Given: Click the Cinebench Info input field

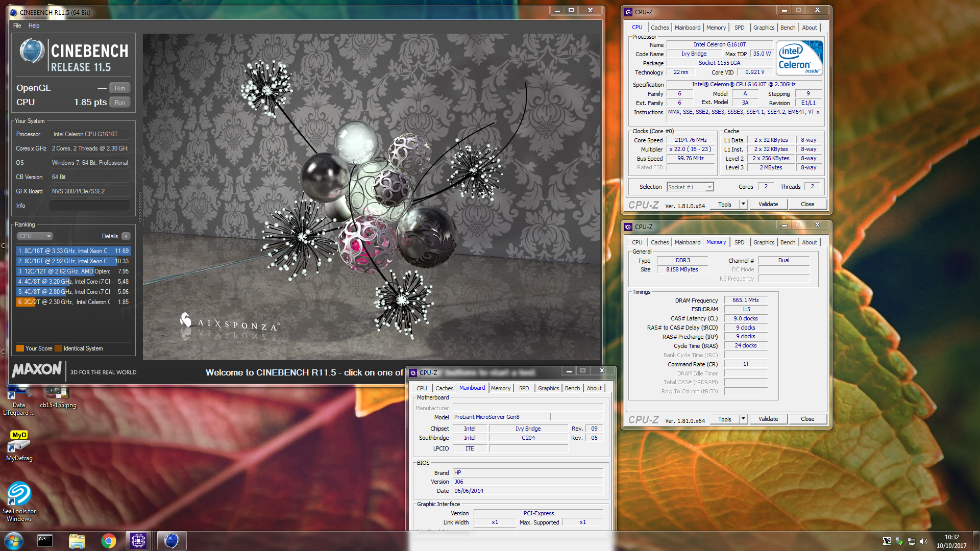Looking at the screenshot, I should tap(90, 206).
